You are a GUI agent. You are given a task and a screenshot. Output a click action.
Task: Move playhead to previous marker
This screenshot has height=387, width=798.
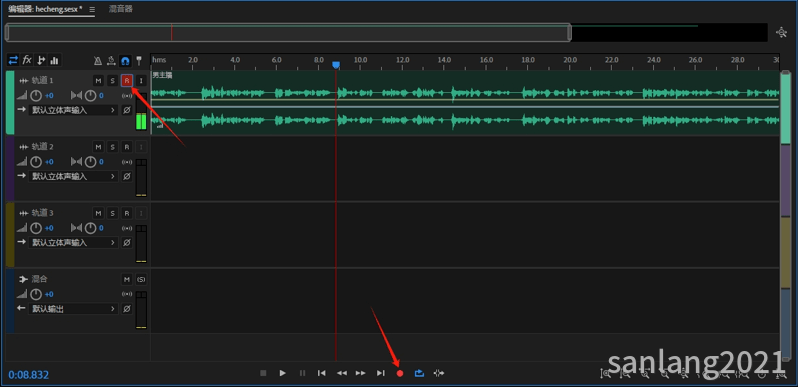[x=322, y=373]
